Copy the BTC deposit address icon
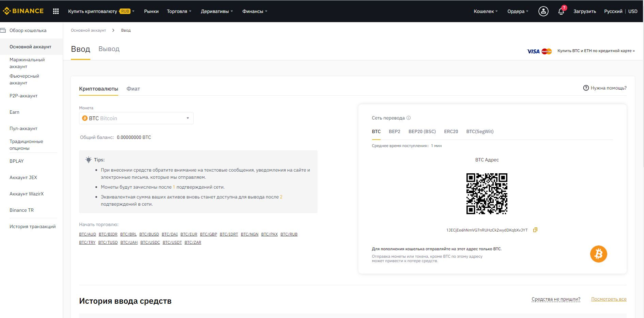644x318 pixels. click(535, 230)
